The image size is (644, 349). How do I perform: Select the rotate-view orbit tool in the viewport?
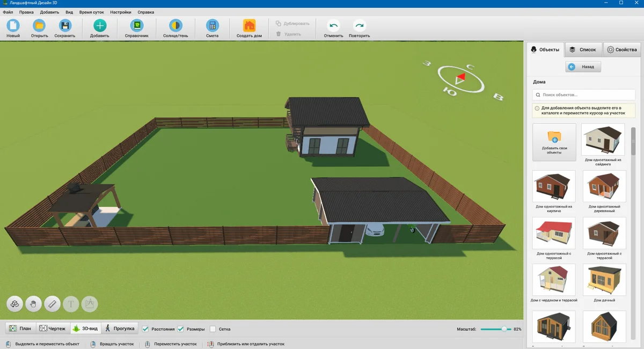pos(15,304)
